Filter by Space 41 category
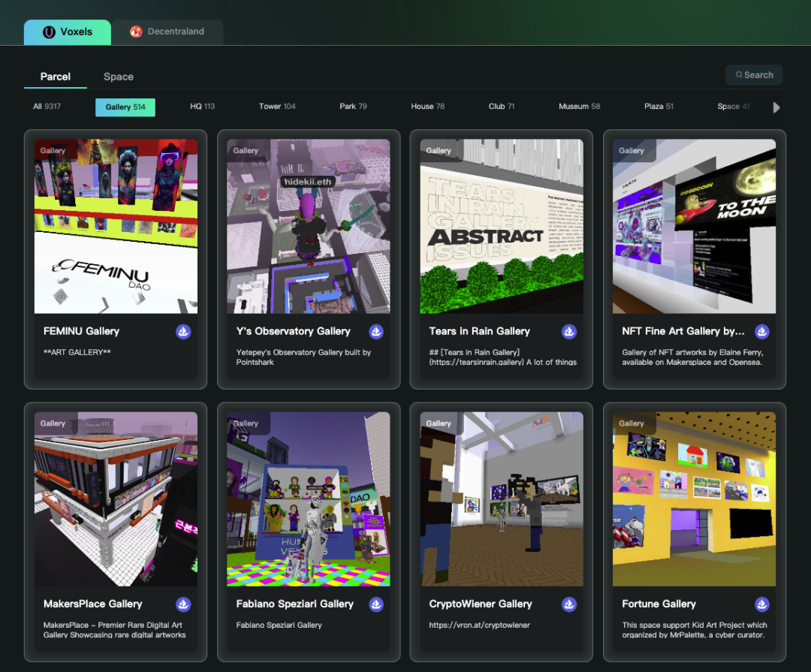The image size is (811, 672). coord(734,107)
